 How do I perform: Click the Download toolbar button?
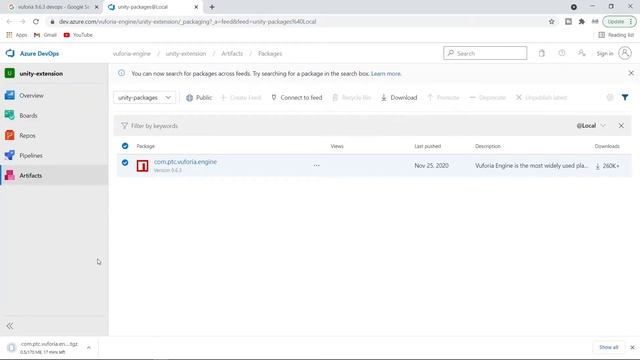(x=399, y=98)
